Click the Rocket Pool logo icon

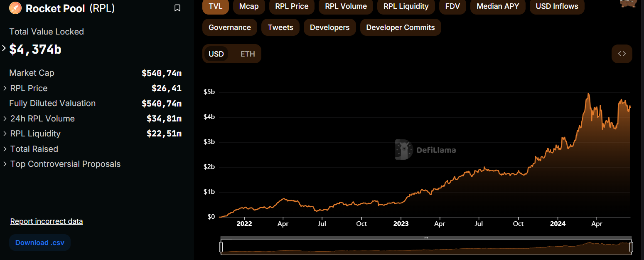point(15,7)
